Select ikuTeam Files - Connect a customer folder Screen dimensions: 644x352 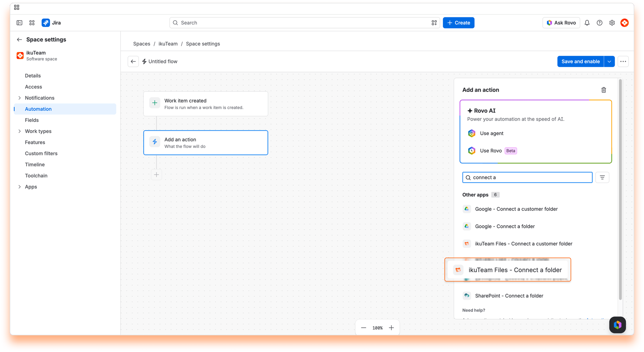[x=517, y=244]
